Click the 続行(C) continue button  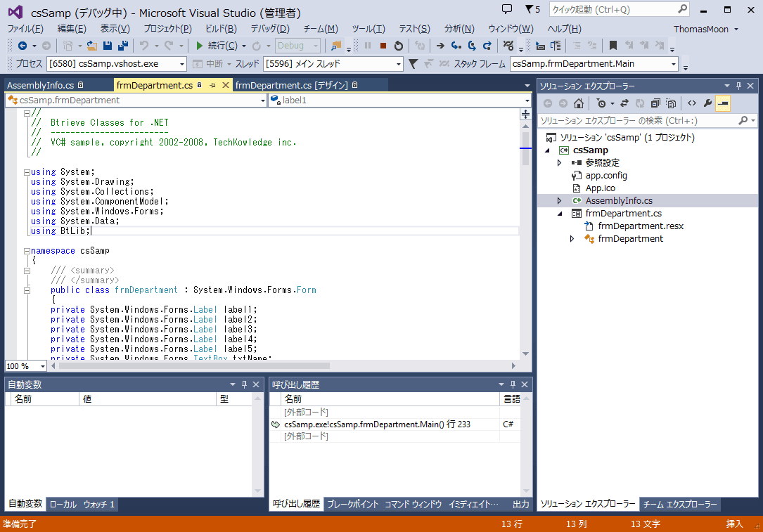(x=217, y=46)
